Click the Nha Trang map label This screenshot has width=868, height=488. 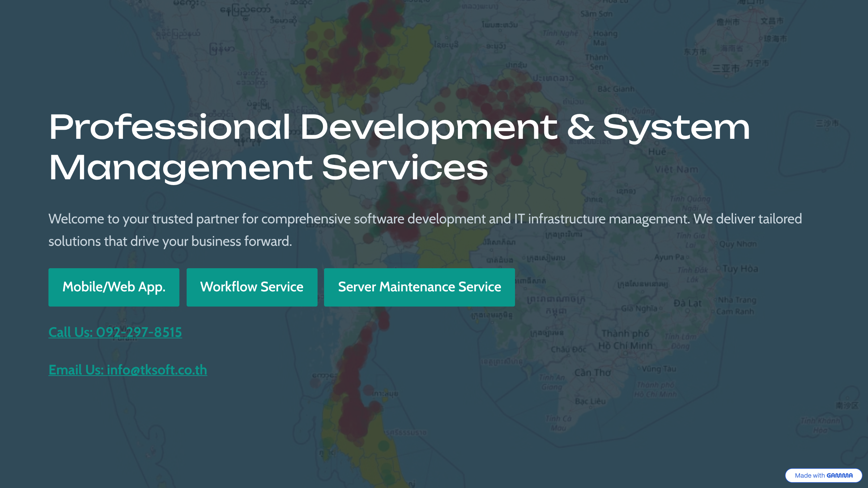(x=737, y=300)
